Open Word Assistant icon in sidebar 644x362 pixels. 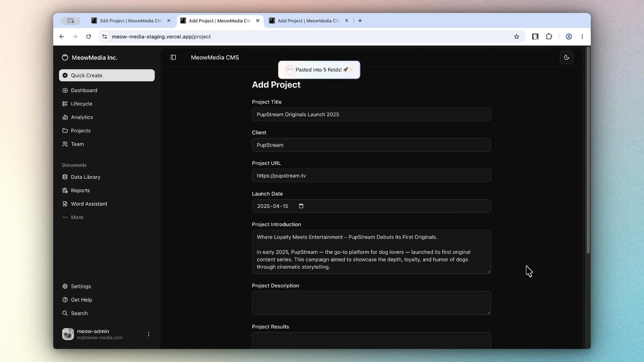(65, 204)
